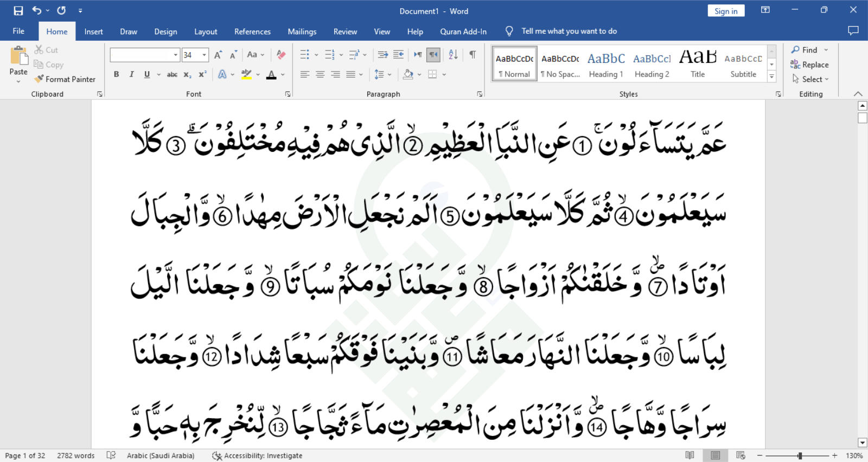Decrease the paragraph indent
The width and height of the screenshot is (868, 462).
(x=382, y=55)
